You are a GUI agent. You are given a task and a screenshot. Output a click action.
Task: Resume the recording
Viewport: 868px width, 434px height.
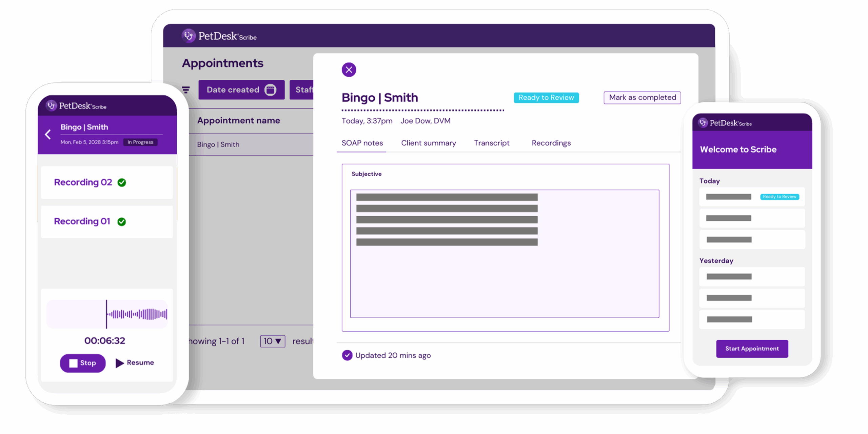(135, 363)
